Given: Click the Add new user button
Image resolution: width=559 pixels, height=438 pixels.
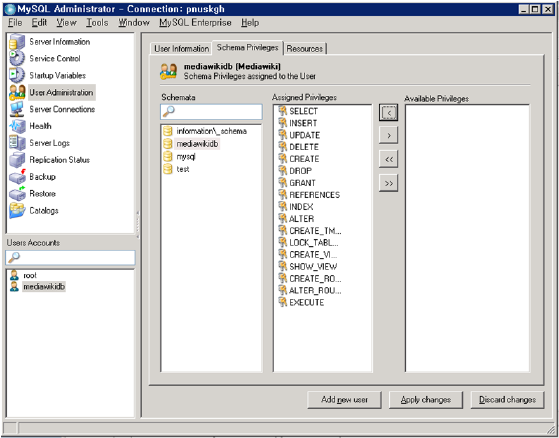Looking at the screenshot, I should coord(344,400).
